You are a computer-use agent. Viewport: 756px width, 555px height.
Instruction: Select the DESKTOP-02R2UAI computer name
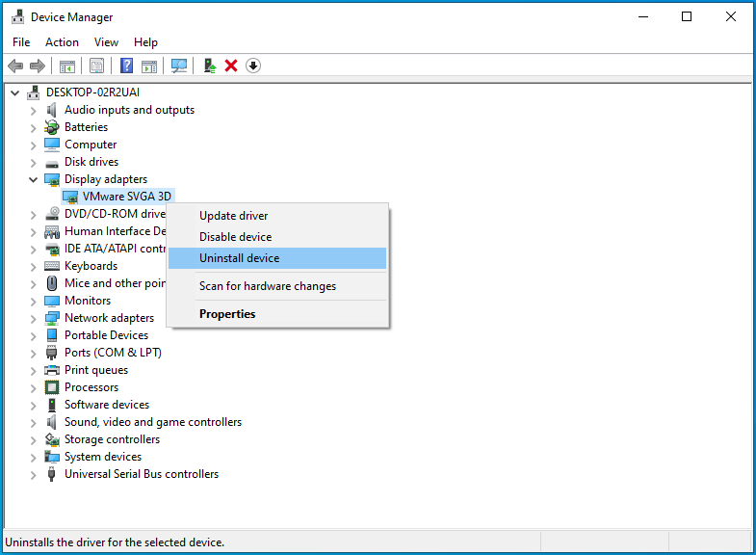click(93, 92)
